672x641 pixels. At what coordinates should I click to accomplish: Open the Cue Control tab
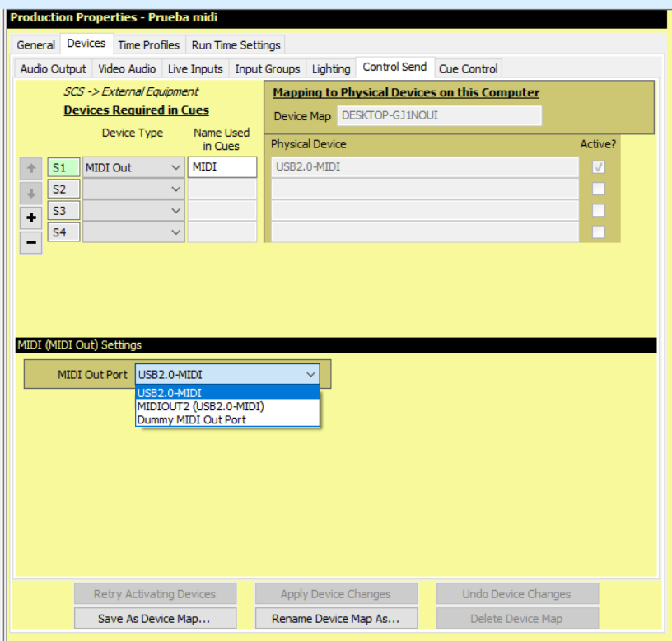coord(468,68)
